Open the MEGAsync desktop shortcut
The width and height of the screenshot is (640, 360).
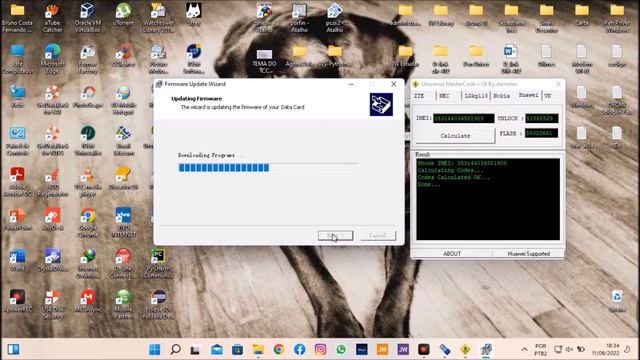pos(88,301)
